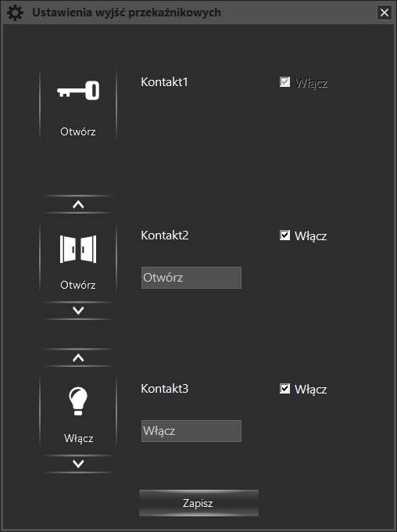Image resolution: width=397 pixels, height=532 pixels.
Task: Click the Zapisz button to save
Action: [198, 503]
